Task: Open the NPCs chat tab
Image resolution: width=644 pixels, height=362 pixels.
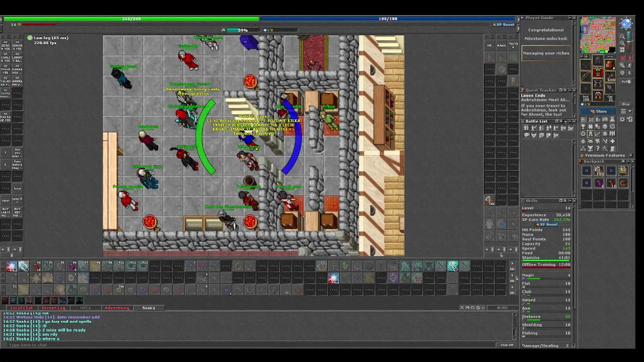Action: pos(86,308)
